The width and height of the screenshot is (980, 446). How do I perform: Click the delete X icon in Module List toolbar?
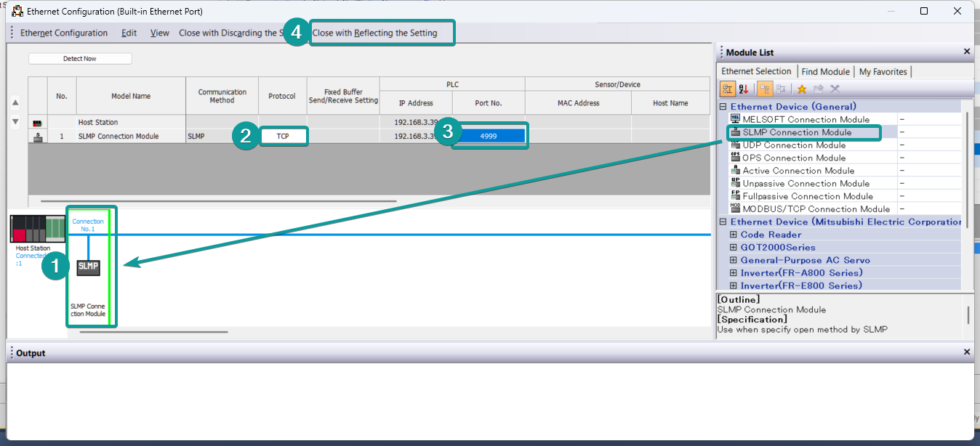click(835, 89)
